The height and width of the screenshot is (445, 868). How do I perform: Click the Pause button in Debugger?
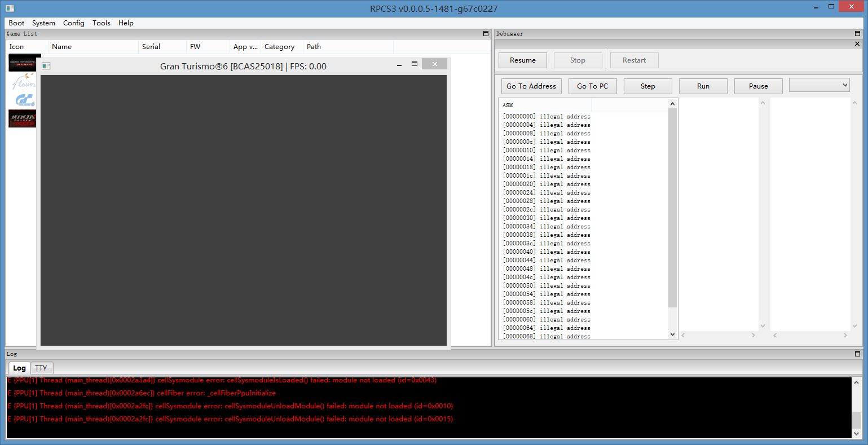click(x=759, y=86)
